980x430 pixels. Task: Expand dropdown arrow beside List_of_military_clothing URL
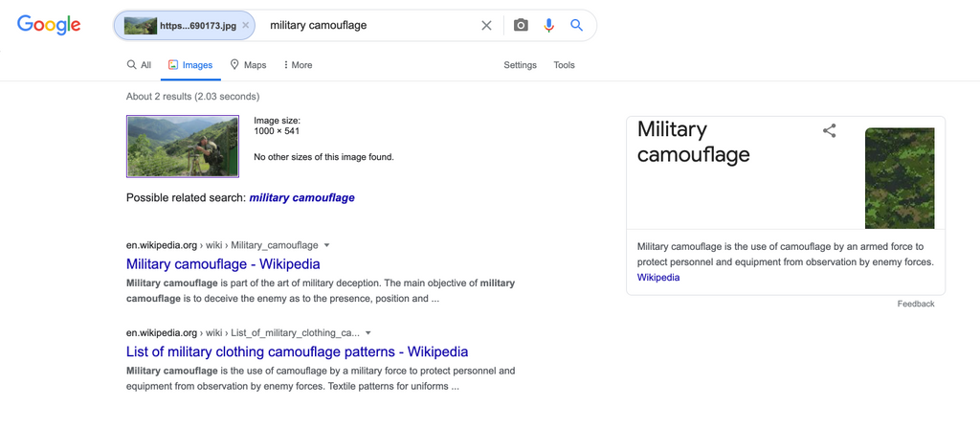368,333
